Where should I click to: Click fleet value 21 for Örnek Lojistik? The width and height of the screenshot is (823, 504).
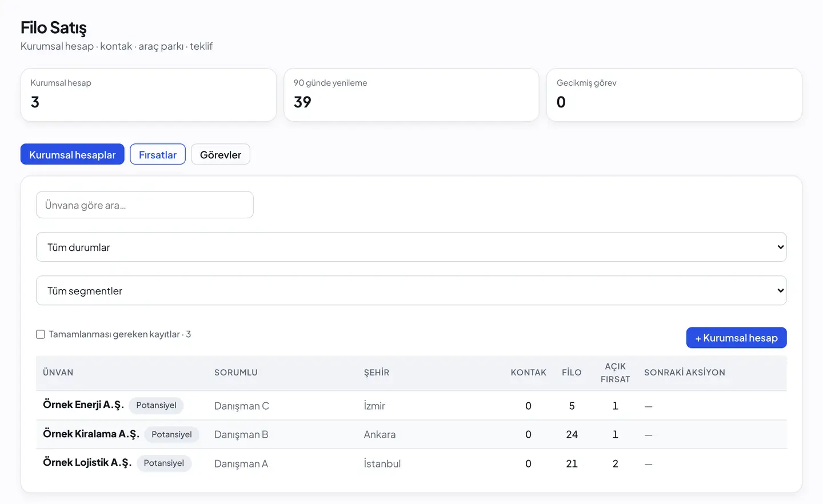[x=572, y=463]
